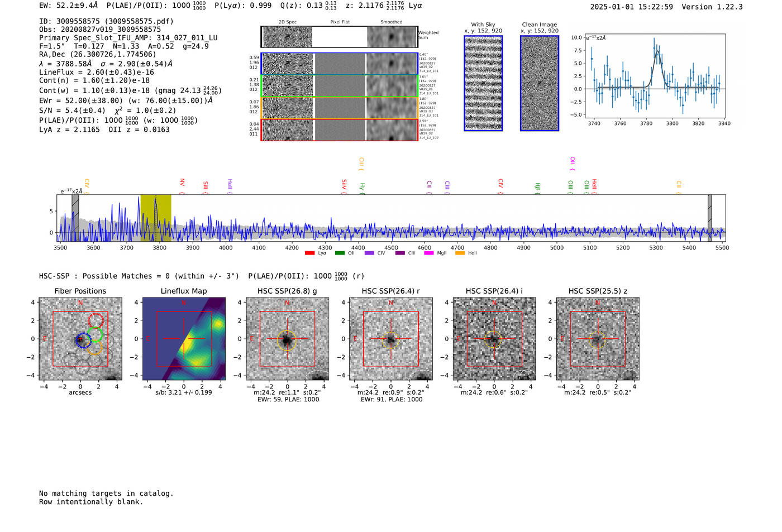782x532 pixels.
Task: Click the Gaussian line fit plot
Action: point(655,76)
